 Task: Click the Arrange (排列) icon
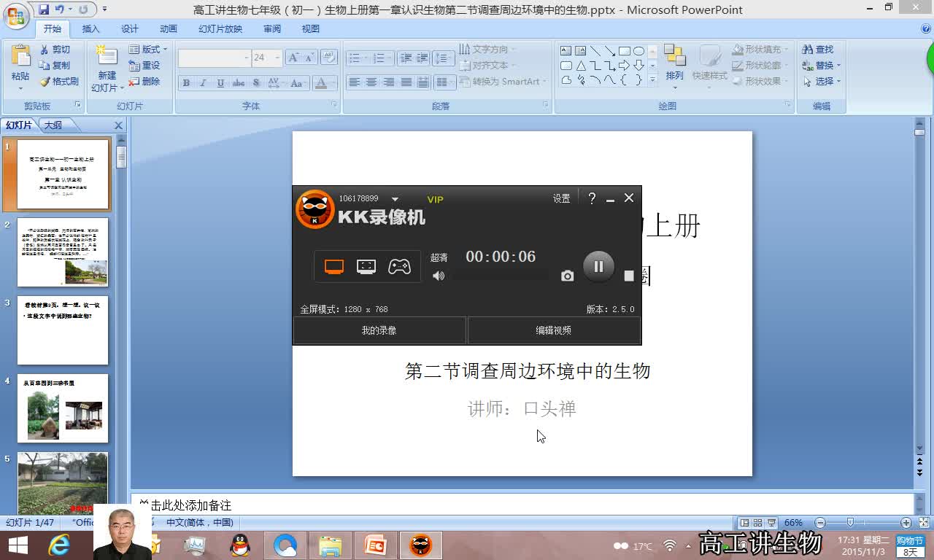674,56
